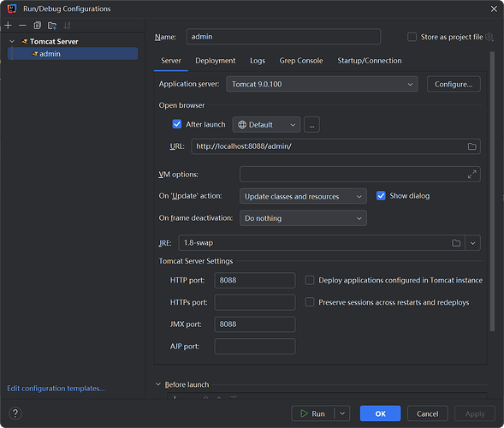Open the Default browser dropdown
The height and width of the screenshot is (428, 504).
coord(266,125)
